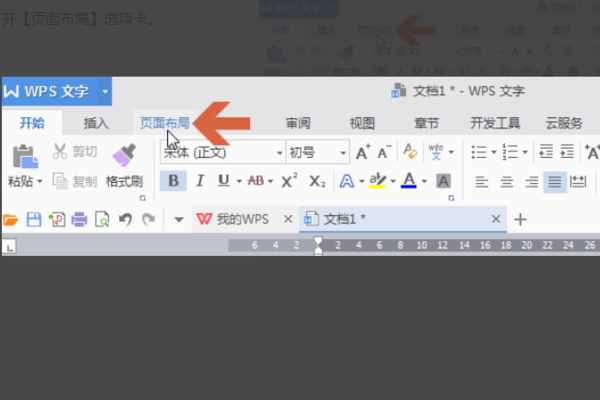Decrease font size with A- icon
Image resolution: width=600 pixels, height=400 pixels.
pos(384,152)
